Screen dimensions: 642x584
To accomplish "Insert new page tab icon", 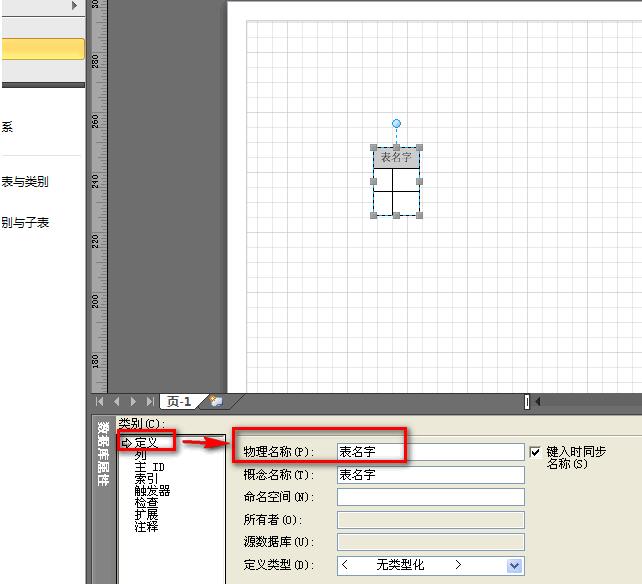I will (x=216, y=401).
